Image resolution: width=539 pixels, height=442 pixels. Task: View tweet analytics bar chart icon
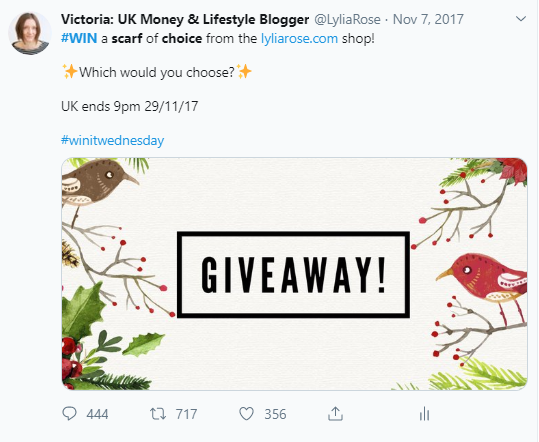click(425, 414)
